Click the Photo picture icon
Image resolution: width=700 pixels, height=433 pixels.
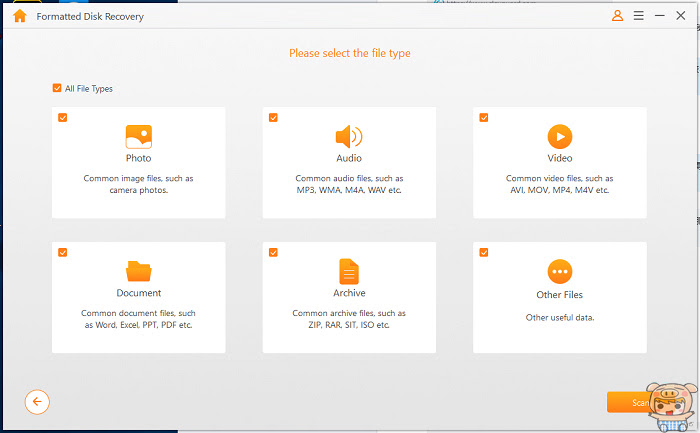click(x=139, y=137)
